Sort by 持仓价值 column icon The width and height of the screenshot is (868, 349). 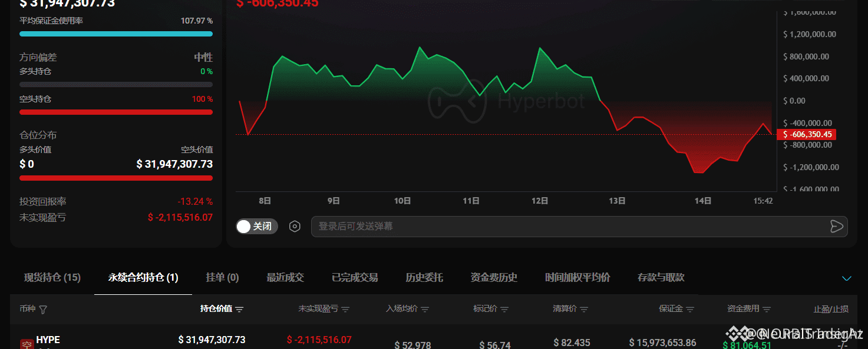click(239, 310)
